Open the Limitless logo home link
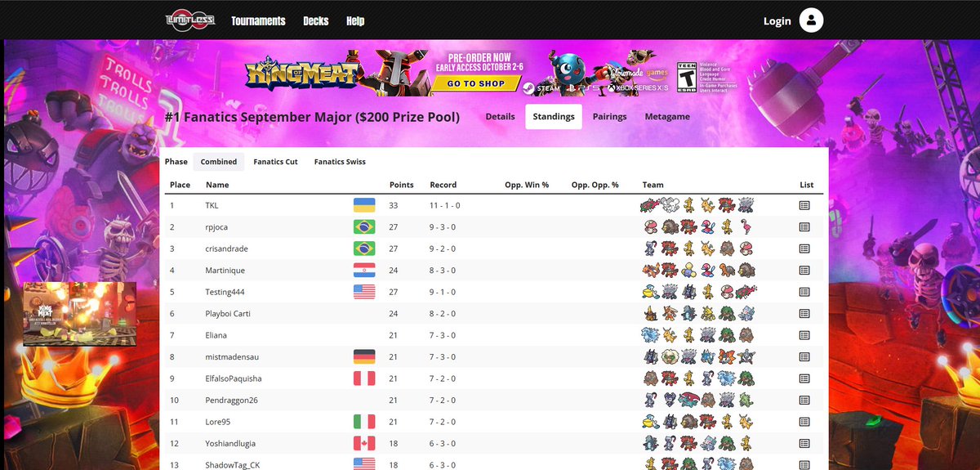This screenshot has width=980, height=470. point(189,20)
